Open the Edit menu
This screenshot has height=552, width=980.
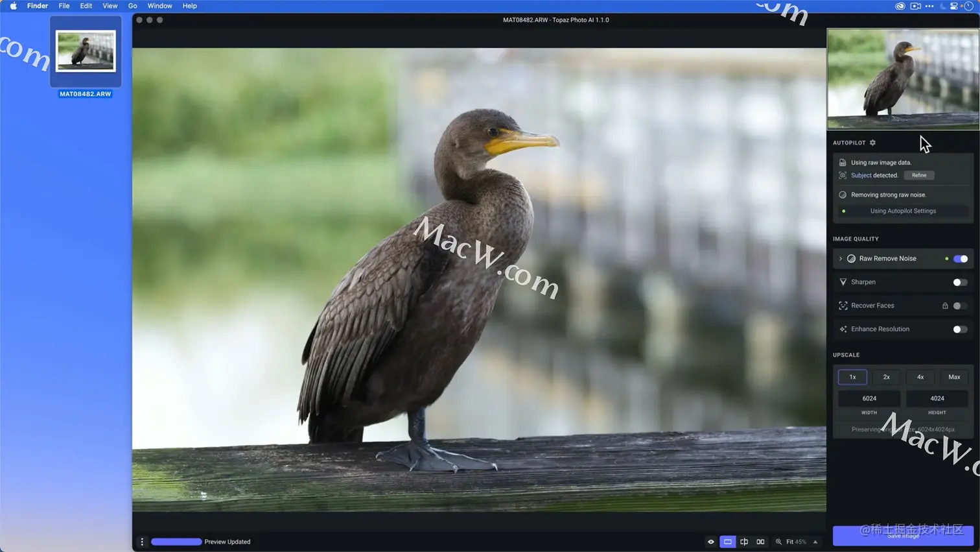tap(86, 6)
